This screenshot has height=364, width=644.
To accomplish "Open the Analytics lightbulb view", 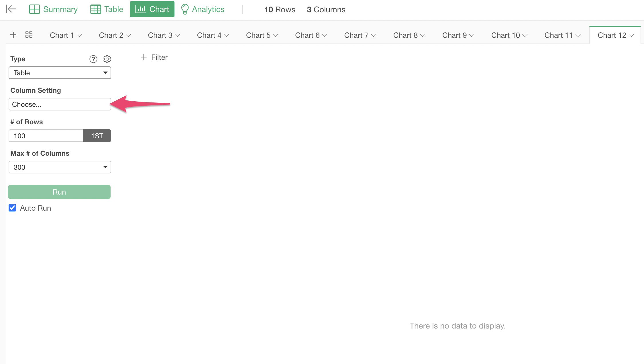I will coord(203,9).
